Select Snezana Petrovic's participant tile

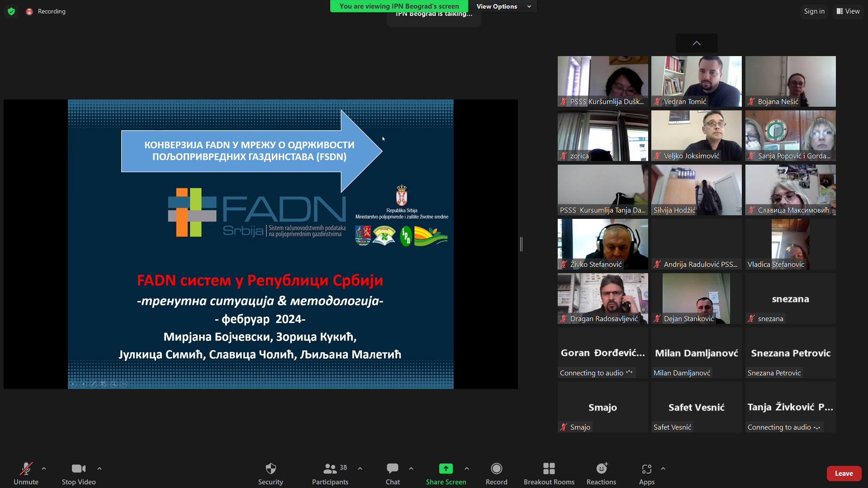(x=791, y=353)
